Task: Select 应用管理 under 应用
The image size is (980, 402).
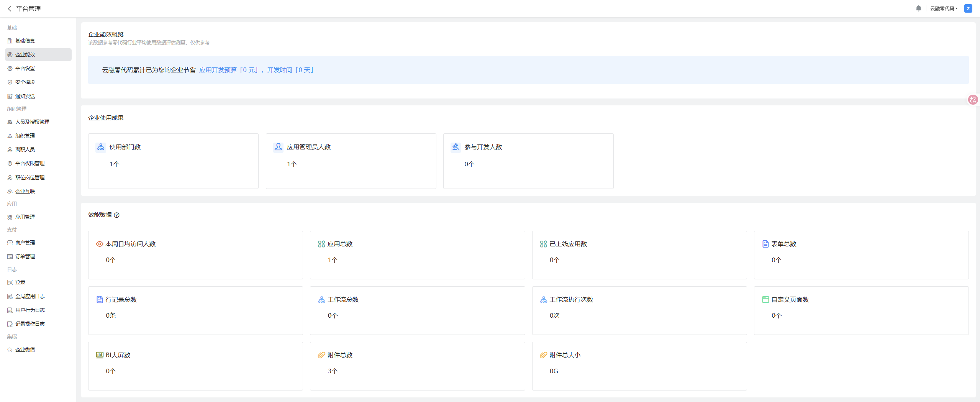Action: 25,217
